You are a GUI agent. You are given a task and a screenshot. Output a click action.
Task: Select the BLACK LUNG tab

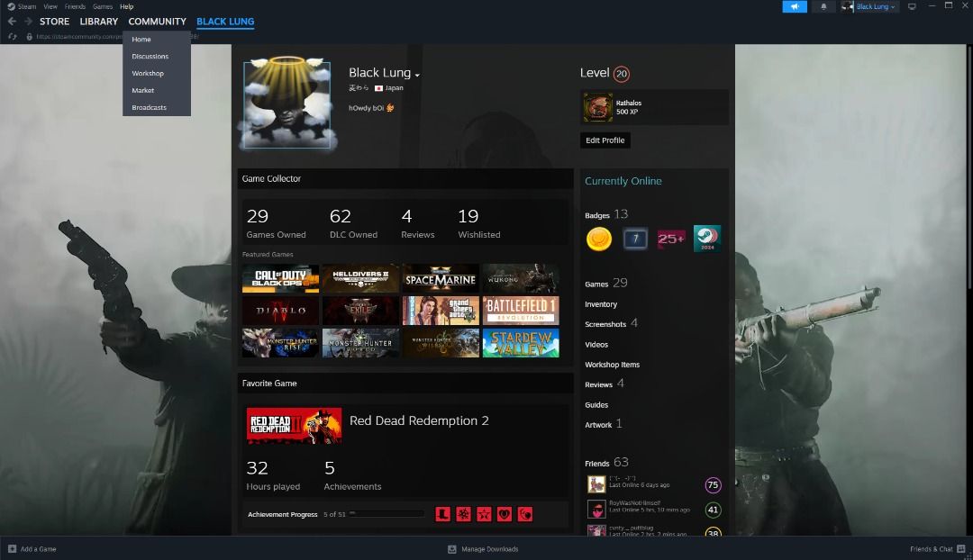point(225,21)
